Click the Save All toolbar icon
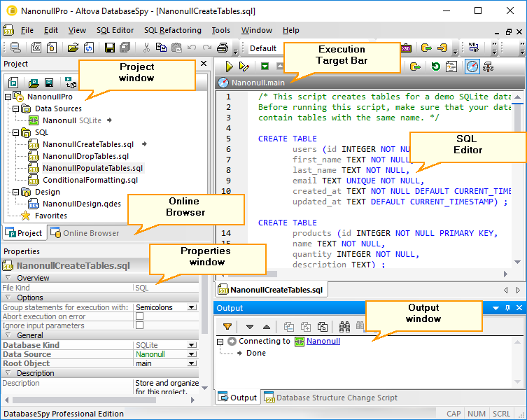 click(x=125, y=48)
